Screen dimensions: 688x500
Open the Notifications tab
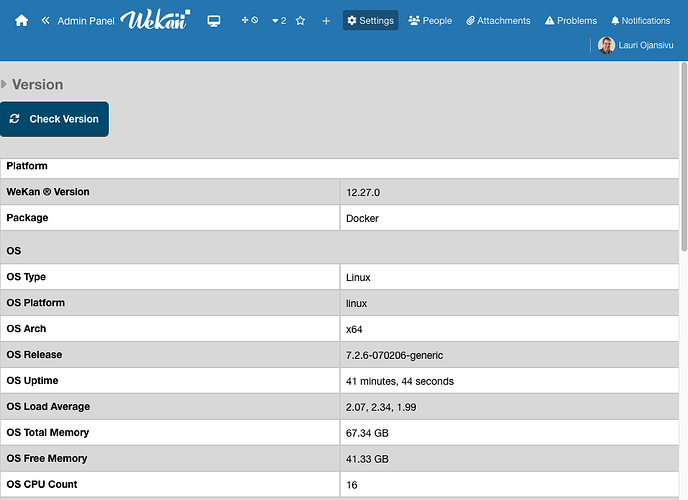tap(641, 21)
